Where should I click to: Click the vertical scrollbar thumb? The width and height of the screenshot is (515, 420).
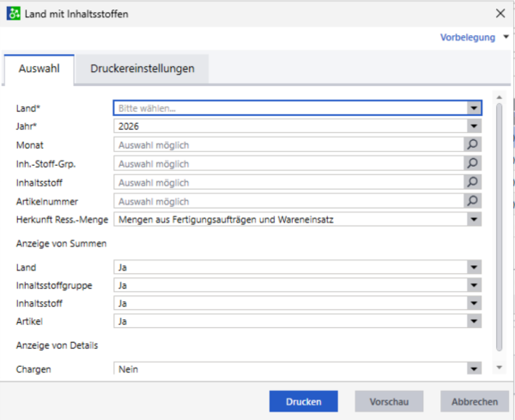pos(500,227)
